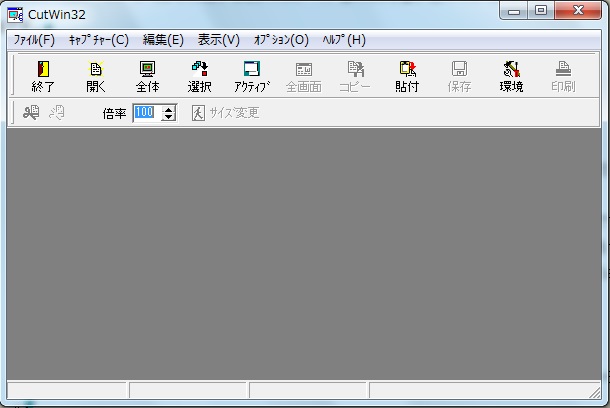Decrease 倍率 with the down arrow
Screen dimensions: 610x408
coord(168,117)
